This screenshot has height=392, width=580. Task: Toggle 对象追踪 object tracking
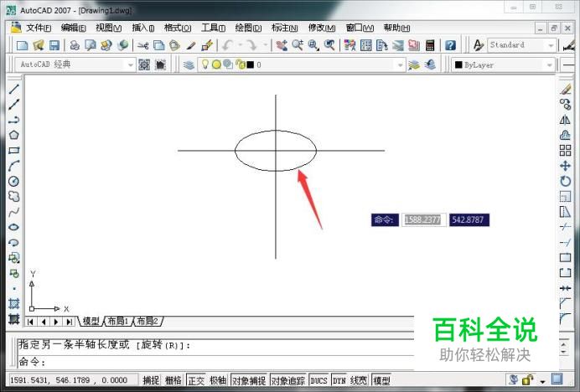point(288,380)
